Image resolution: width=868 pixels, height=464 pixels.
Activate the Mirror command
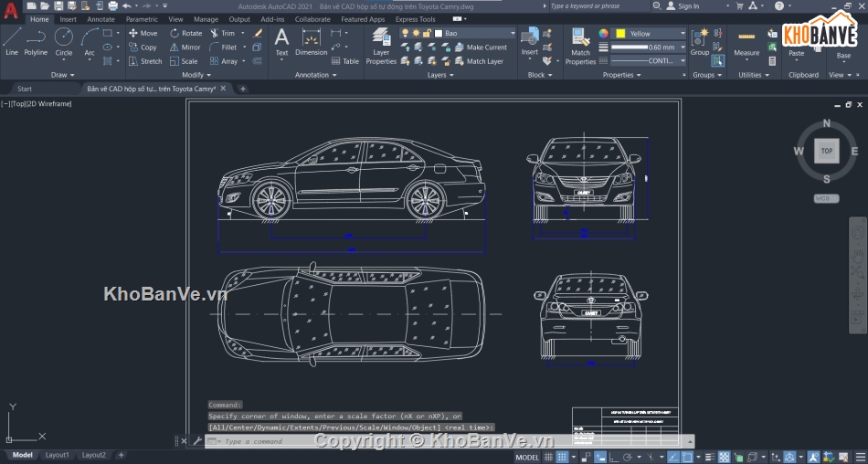[x=185, y=47]
